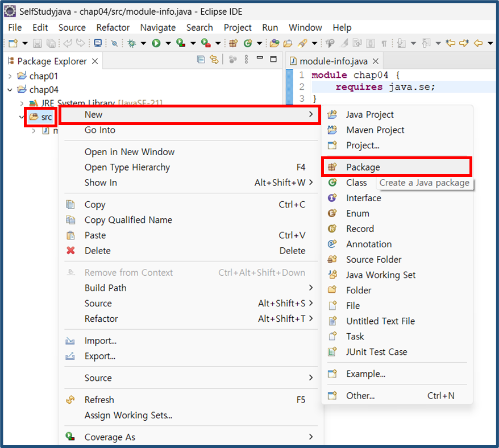Open the Coverage As submenu
Viewport: 499px width, 448px height.
tap(190, 437)
